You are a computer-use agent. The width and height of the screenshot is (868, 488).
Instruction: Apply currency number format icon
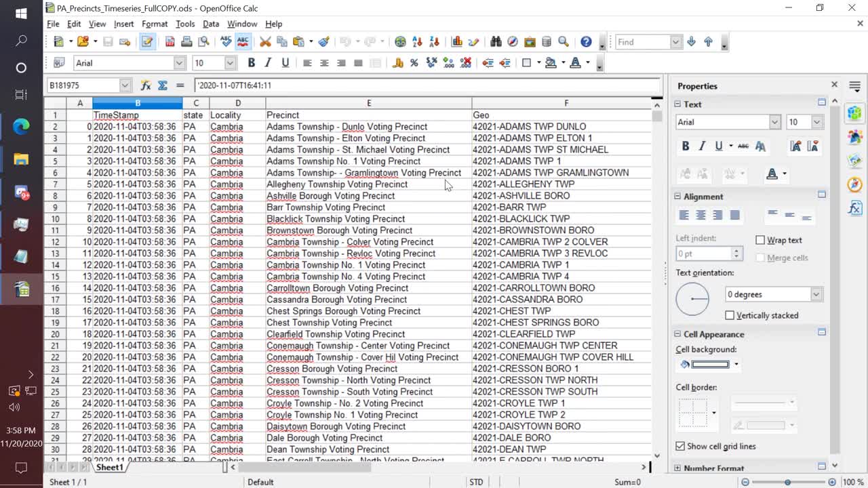(398, 63)
